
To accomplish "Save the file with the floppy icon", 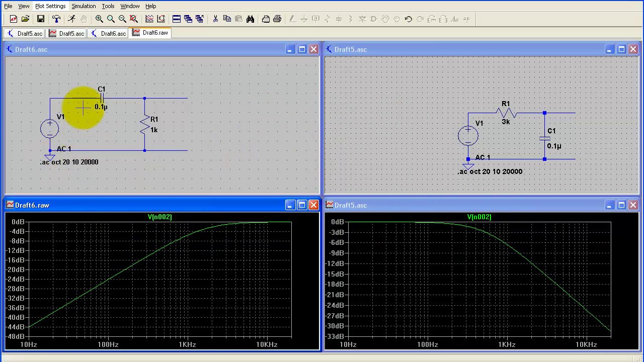I will [x=41, y=19].
